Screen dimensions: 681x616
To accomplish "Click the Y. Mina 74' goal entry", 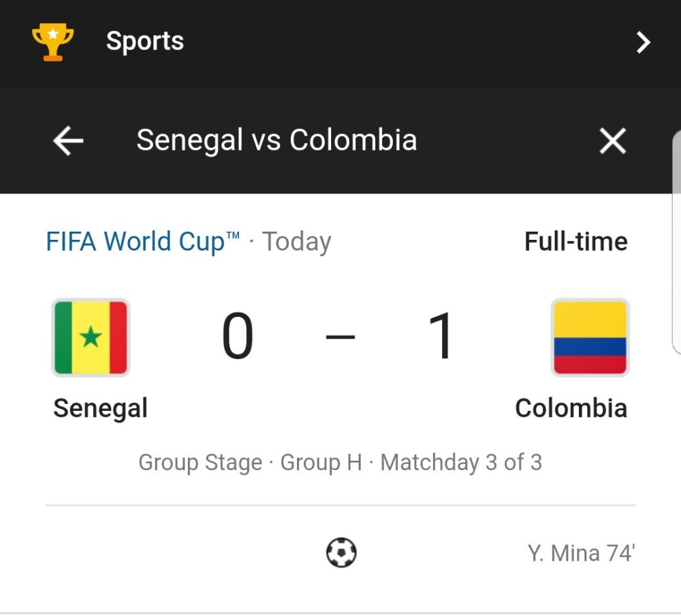I will 581,553.
